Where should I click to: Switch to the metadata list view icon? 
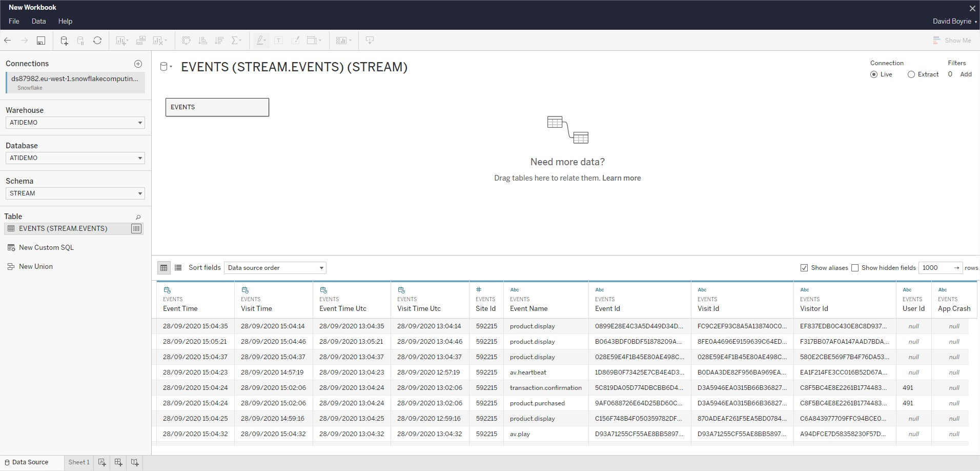click(178, 267)
